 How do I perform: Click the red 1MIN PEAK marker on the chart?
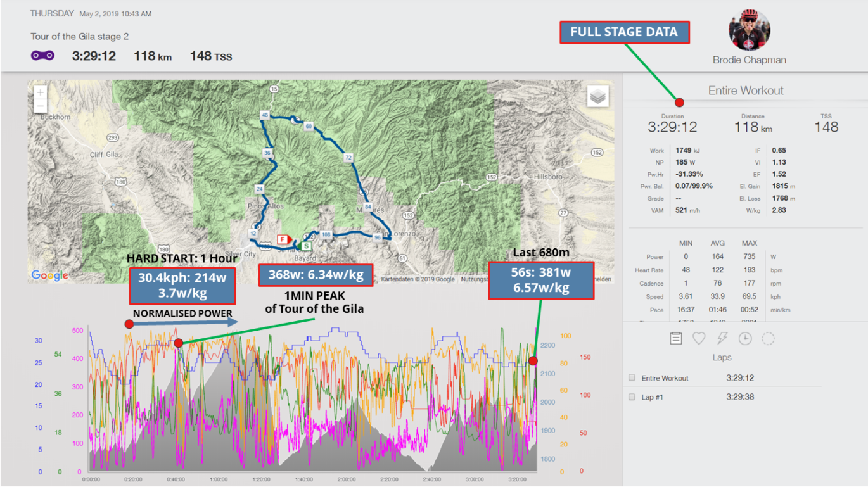[x=178, y=343]
